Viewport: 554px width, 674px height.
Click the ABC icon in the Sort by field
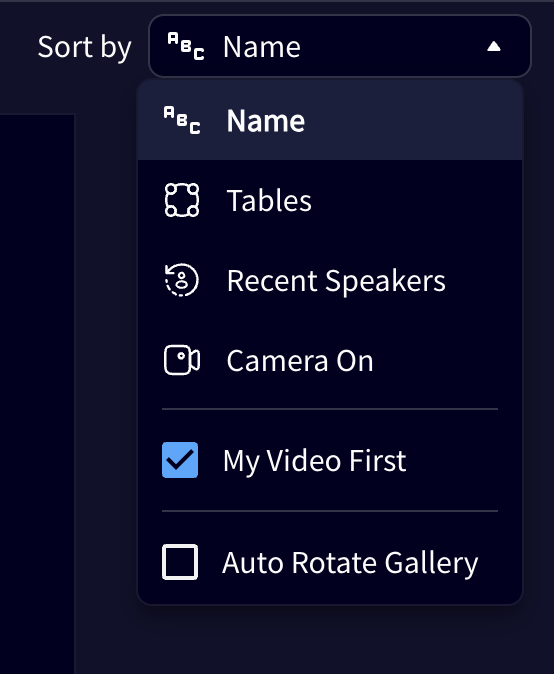pyautogui.click(x=186, y=46)
